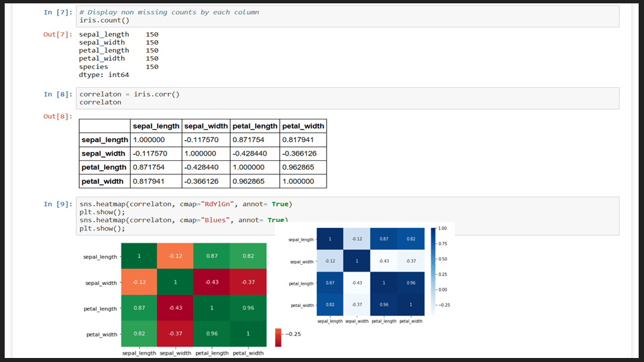Click the -0.37 cell in green heatmap's petal_width row
The image size is (644, 362).
pyautogui.click(x=175, y=334)
